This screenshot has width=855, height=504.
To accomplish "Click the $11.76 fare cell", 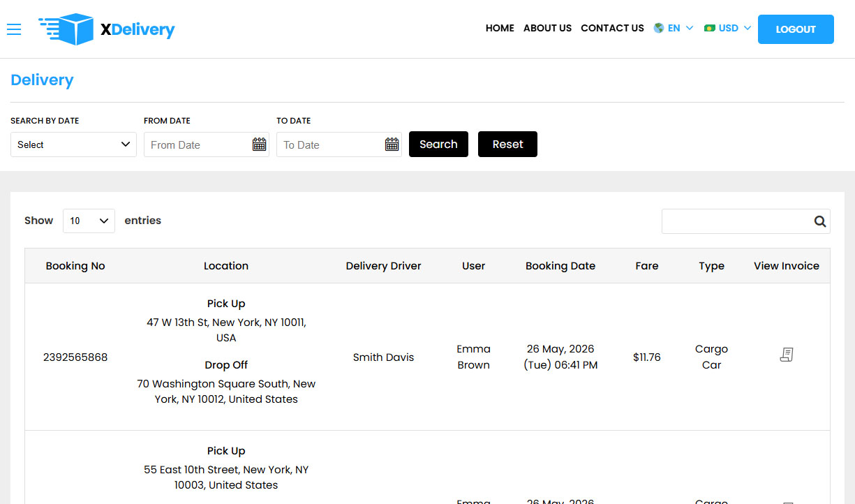I will pos(647,357).
